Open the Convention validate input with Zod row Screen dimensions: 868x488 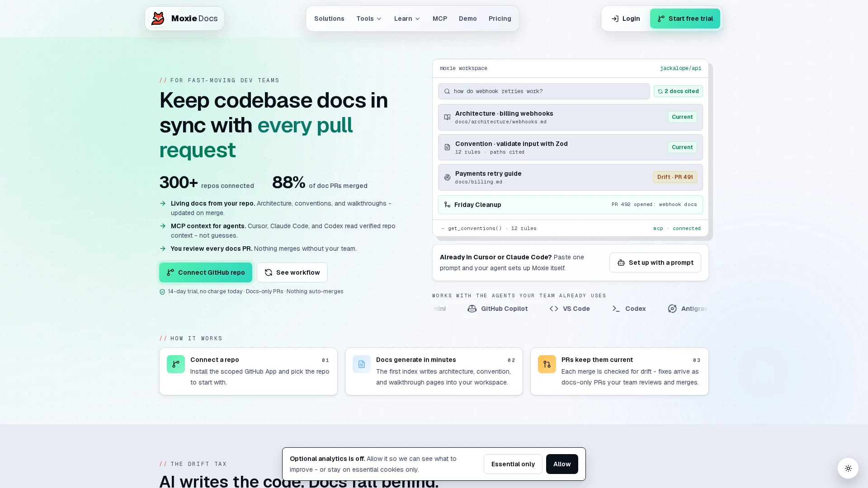[571, 147]
